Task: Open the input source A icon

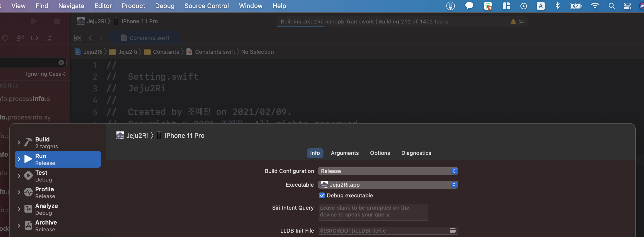Action: pyautogui.click(x=540, y=6)
